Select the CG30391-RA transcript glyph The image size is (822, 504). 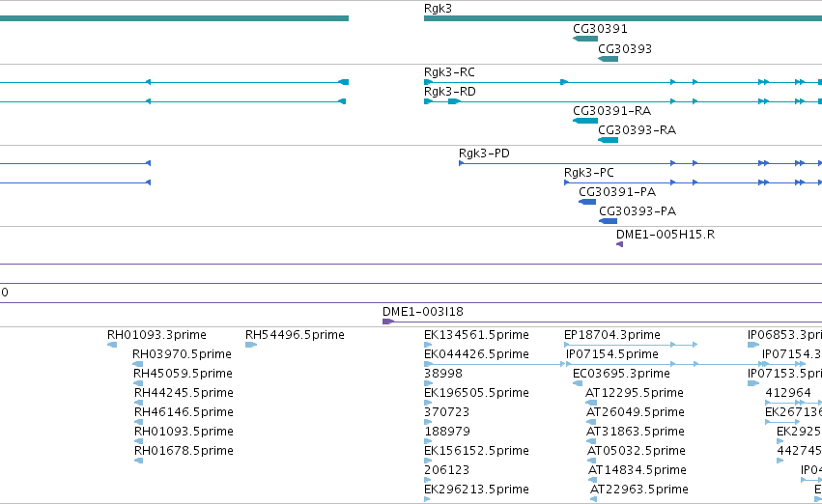click(x=585, y=121)
